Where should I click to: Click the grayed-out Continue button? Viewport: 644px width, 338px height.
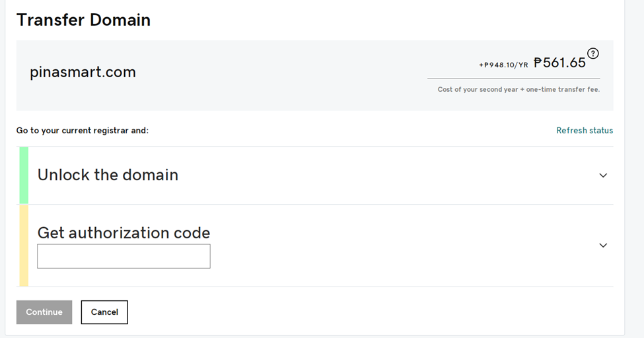44,312
